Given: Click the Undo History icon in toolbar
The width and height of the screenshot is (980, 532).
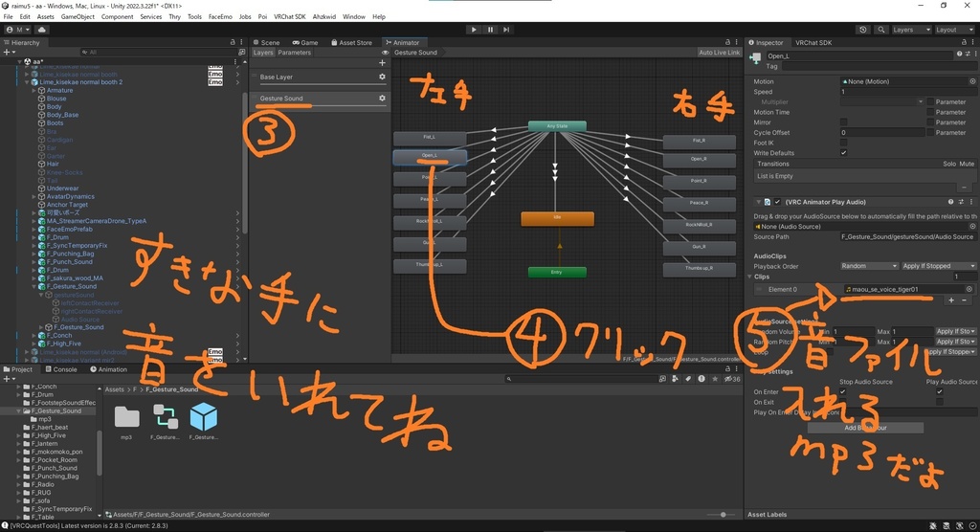Looking at the screenshot, I should [x=863, y=30].
